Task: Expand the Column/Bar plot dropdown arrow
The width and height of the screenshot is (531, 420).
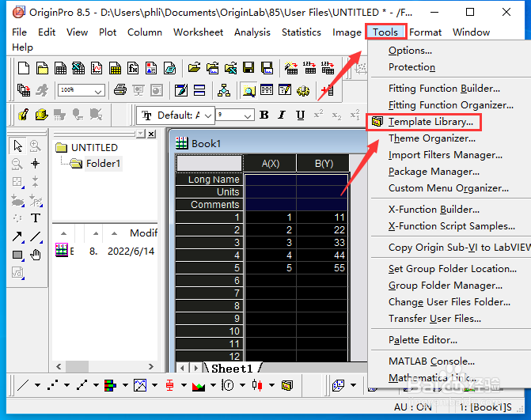Action: [x=125, y=385]
